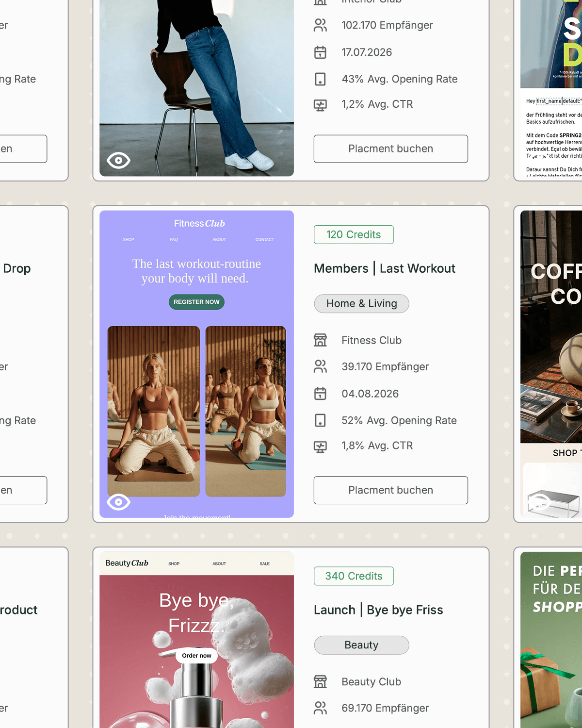This screenshot has height=728, width=582.
Task: Open CONTACT in Fitness Club email navigation
Action: click(x=265, y=240)
